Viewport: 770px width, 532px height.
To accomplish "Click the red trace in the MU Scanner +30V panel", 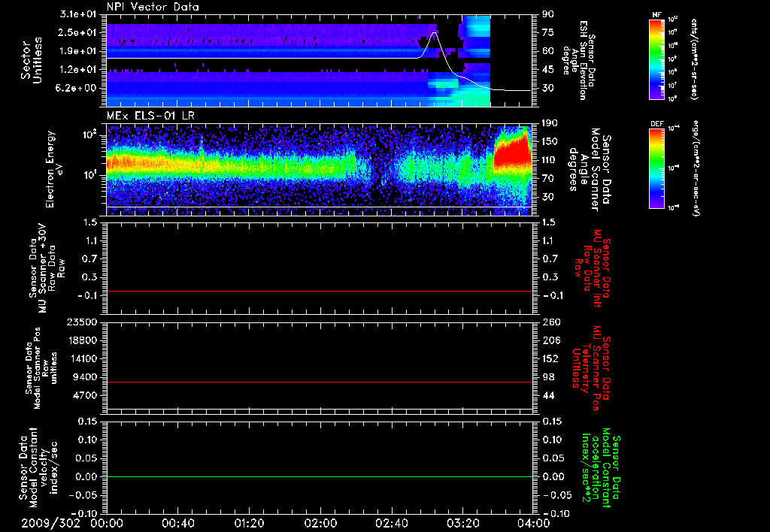I will (x=320, y=292).
